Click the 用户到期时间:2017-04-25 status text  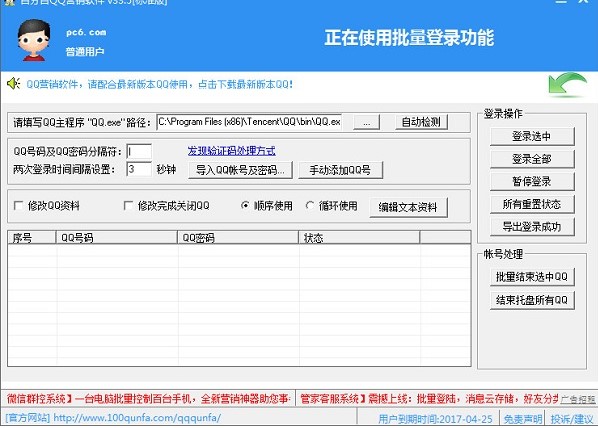point(435,419)
